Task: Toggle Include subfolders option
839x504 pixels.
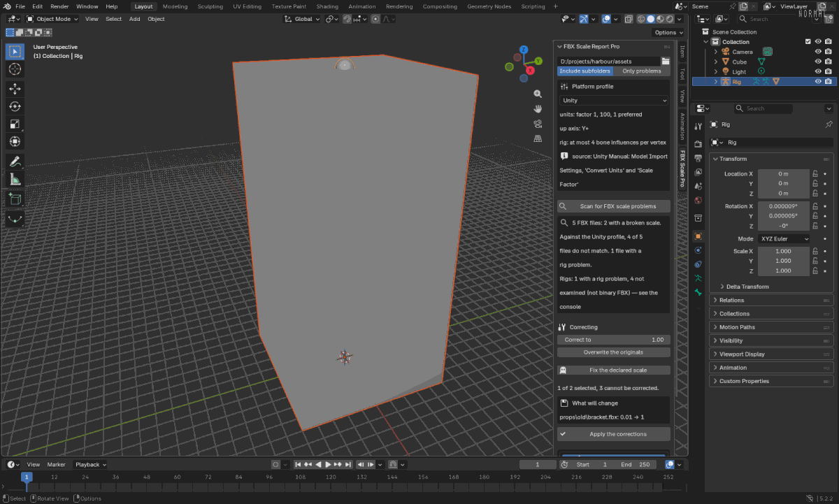Action: point(585,71)
